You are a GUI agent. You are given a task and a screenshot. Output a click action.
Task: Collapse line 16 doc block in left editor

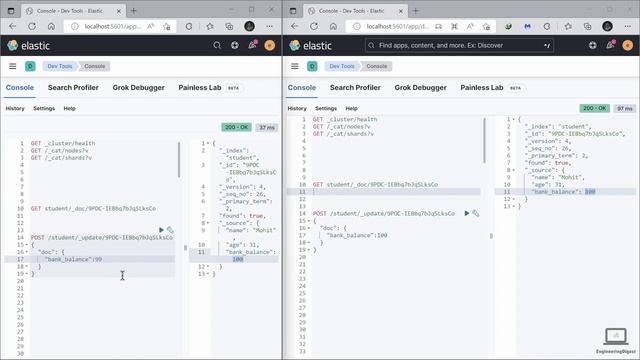27,252
